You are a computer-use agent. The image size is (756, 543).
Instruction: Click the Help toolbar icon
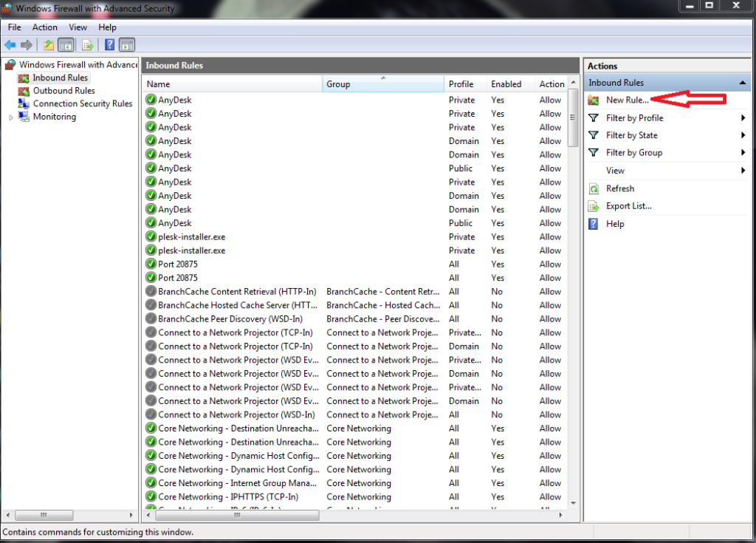[x=109, y=44]
